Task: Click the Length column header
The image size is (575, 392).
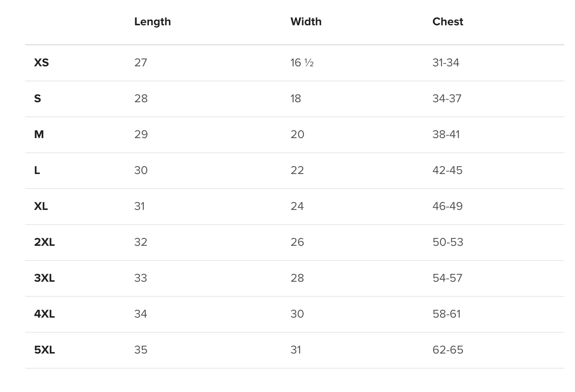Action: [152, 22]
